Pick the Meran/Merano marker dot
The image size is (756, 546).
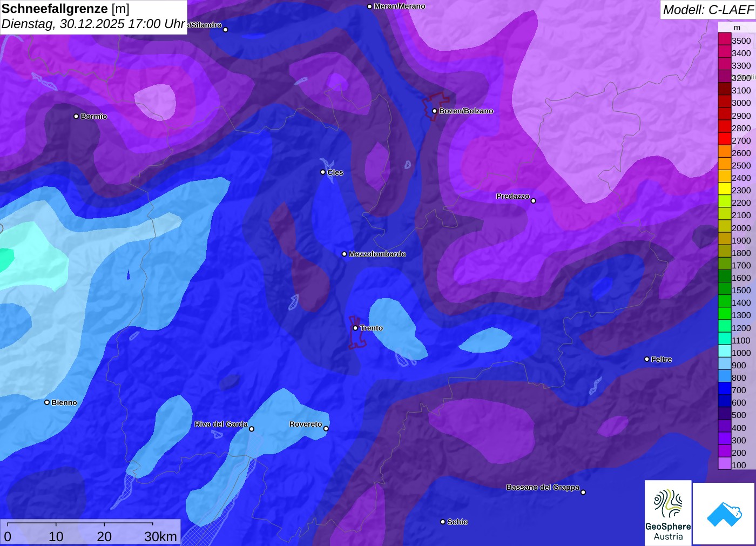pyautogui.click(x=369, y=6)
